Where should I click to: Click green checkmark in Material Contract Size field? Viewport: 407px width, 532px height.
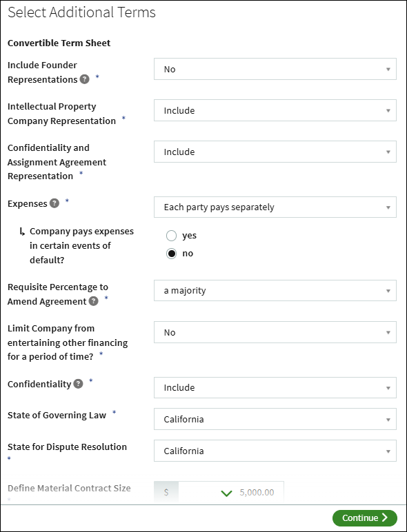[x=226, y=493]
